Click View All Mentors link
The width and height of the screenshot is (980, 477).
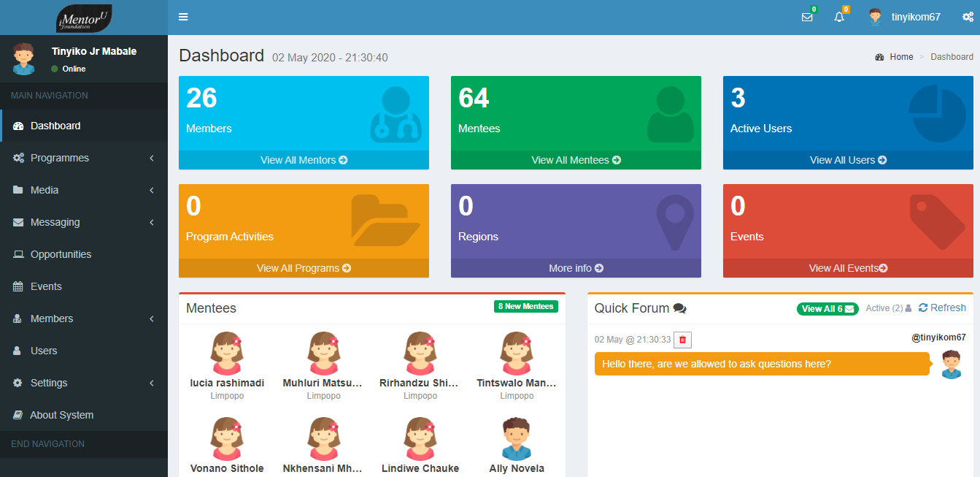point(304,160)
